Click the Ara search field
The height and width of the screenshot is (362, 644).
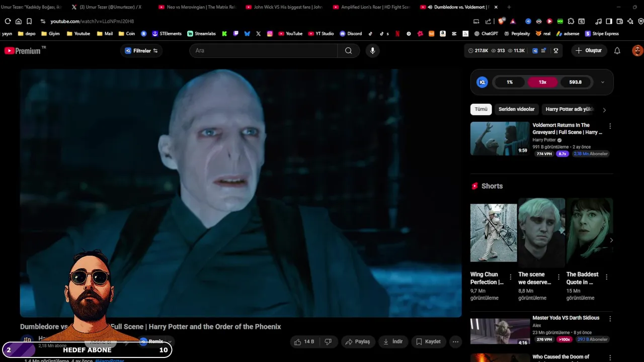point(263,50)
